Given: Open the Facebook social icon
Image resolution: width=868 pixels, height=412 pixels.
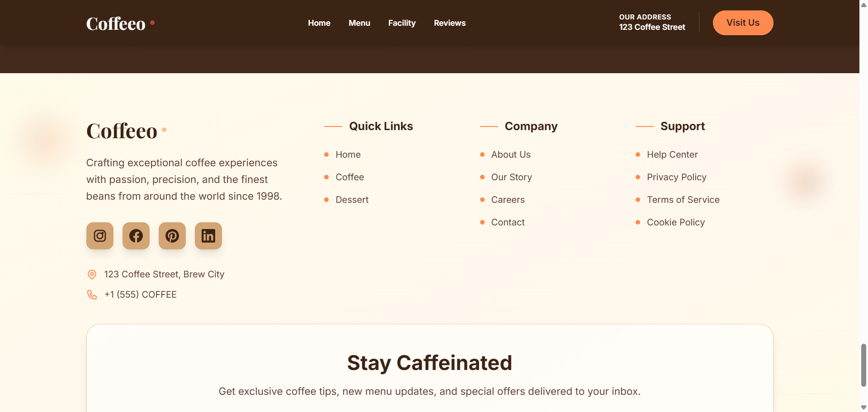Looking at the screenshot, I should tap(136, 236).
